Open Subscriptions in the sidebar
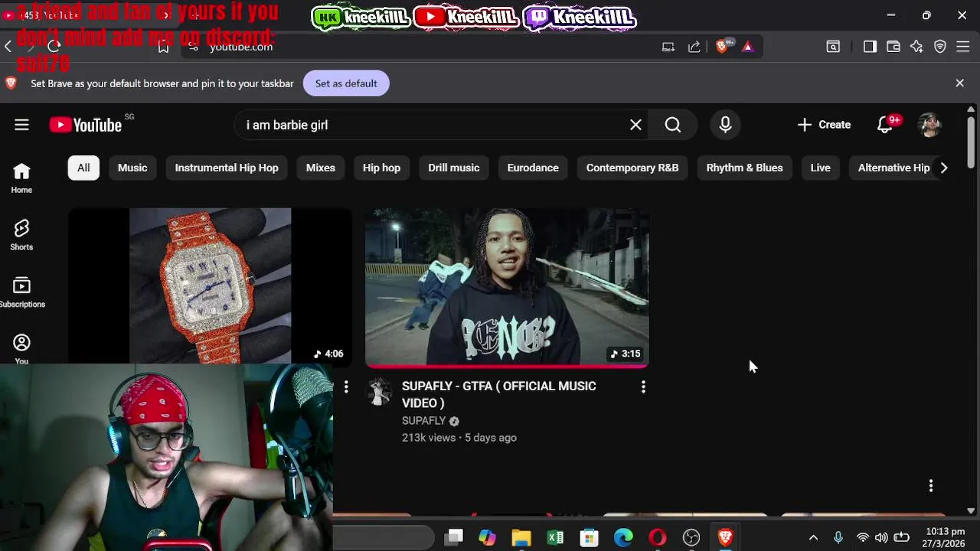Screen dimensions: 980x551 pos(21,293)
